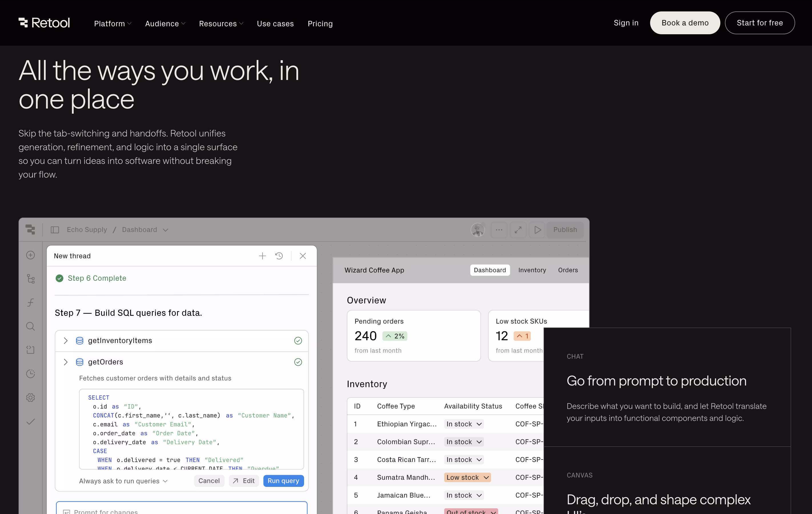Expand the getInventoryItems query row
Viewport: 812px width, 514px height.
point(66,341)
